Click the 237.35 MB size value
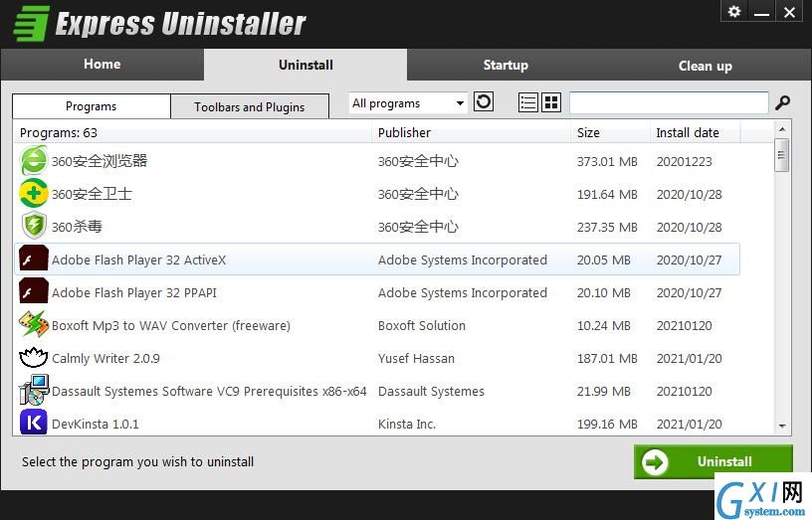This screenshot has height=520, width=812. (607, 227)
